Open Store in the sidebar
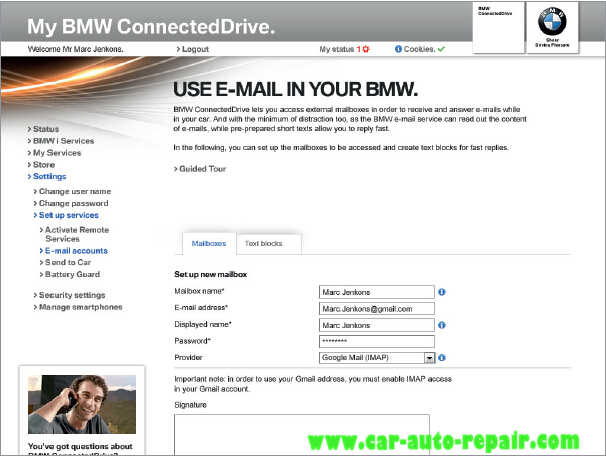 pyautogui.click(x=41, y=165)
